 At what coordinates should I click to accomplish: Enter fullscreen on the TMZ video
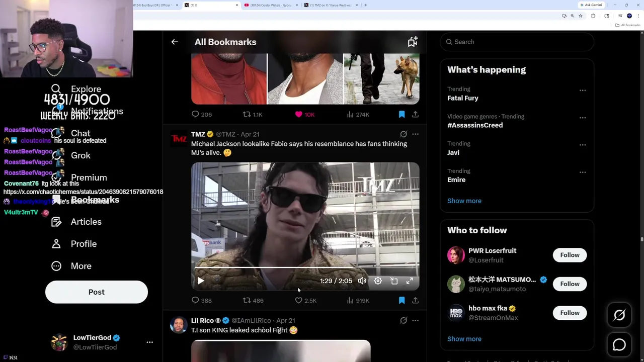pyautogui.click(x=410, y=281)
